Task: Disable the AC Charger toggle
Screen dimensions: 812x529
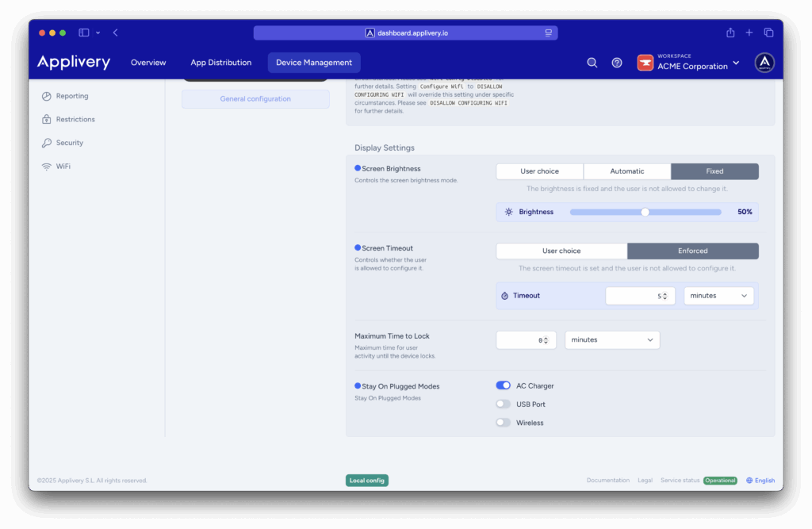Action: [x=503, y=385]
